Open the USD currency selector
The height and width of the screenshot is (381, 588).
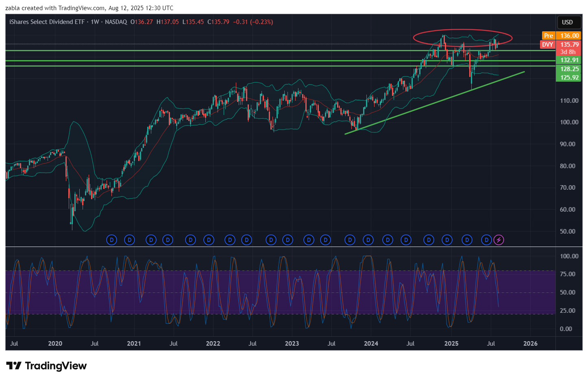coord(567,22)
